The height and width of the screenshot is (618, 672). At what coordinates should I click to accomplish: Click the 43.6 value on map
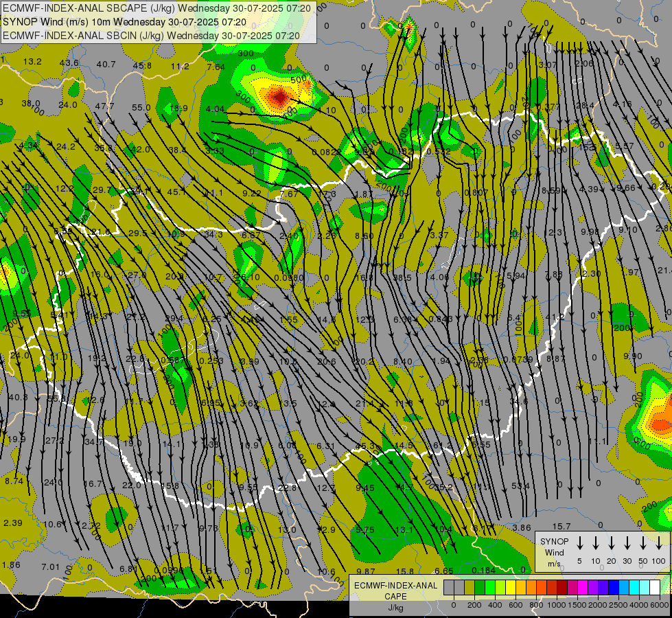69,62
